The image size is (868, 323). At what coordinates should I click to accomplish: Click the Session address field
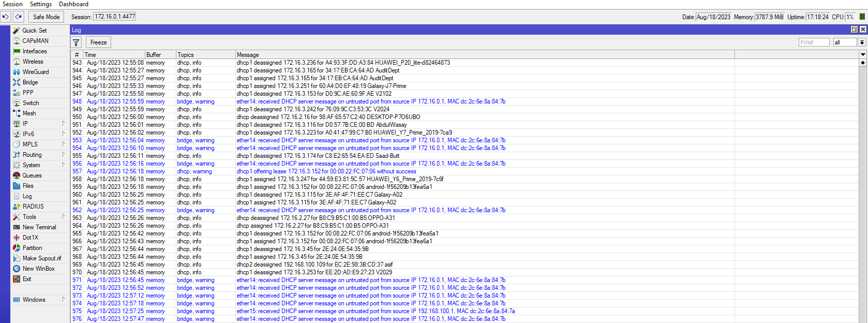[x=115, y=17]
